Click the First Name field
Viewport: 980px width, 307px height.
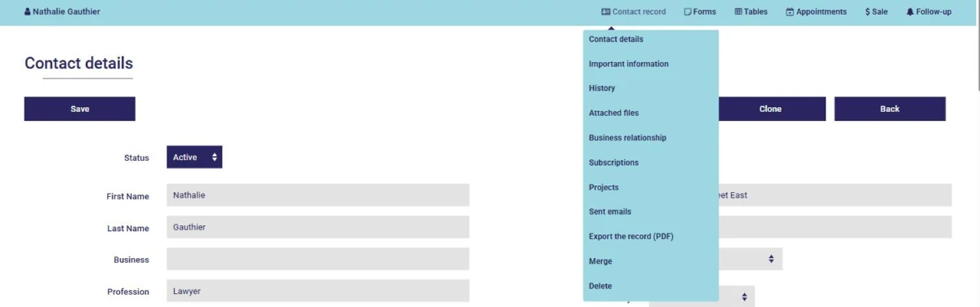[318, 195]
